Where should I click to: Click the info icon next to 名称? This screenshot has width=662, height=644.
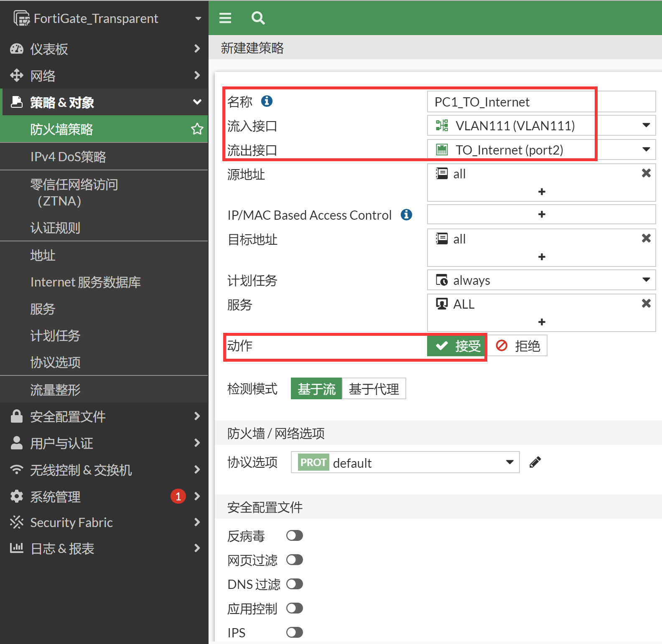[267, 101]
